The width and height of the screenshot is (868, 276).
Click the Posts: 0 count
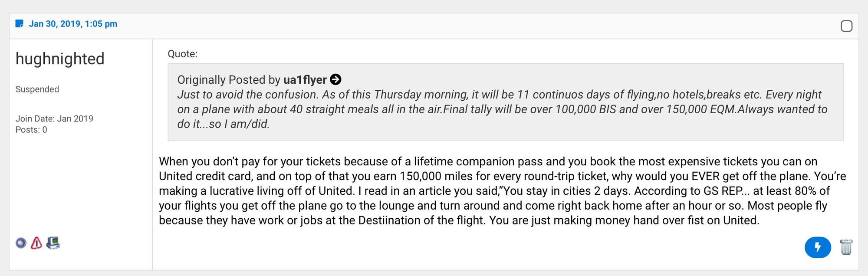tap(31, 130)
